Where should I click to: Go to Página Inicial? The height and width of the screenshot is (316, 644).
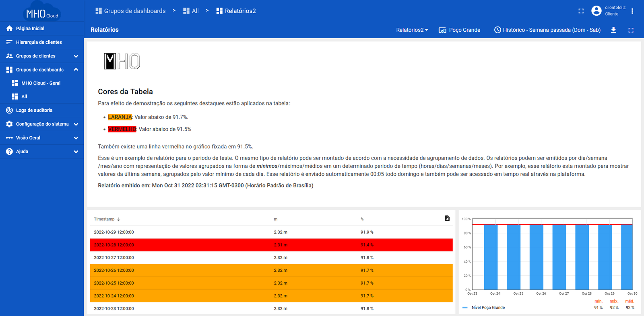[30, 29]
